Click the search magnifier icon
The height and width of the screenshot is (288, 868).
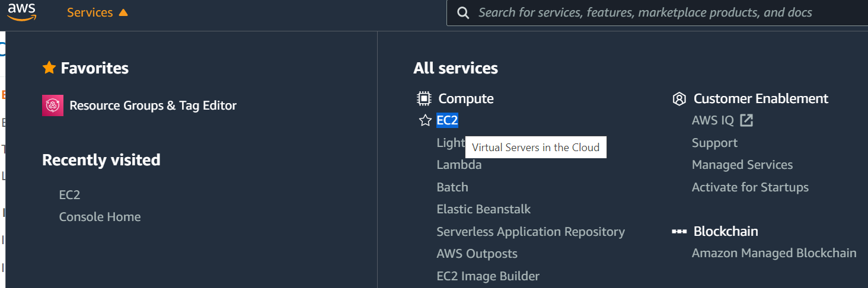pos(464,13)
